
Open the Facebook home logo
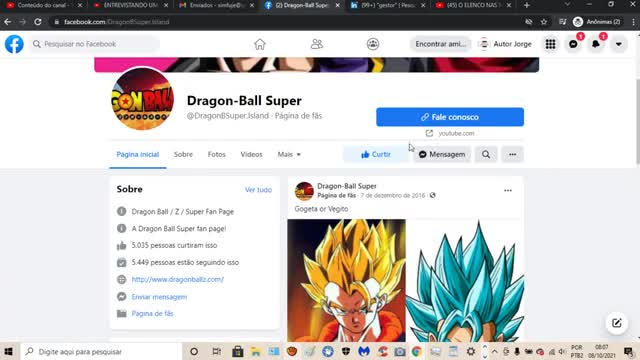pyautogui.click(x=14, y=44)
